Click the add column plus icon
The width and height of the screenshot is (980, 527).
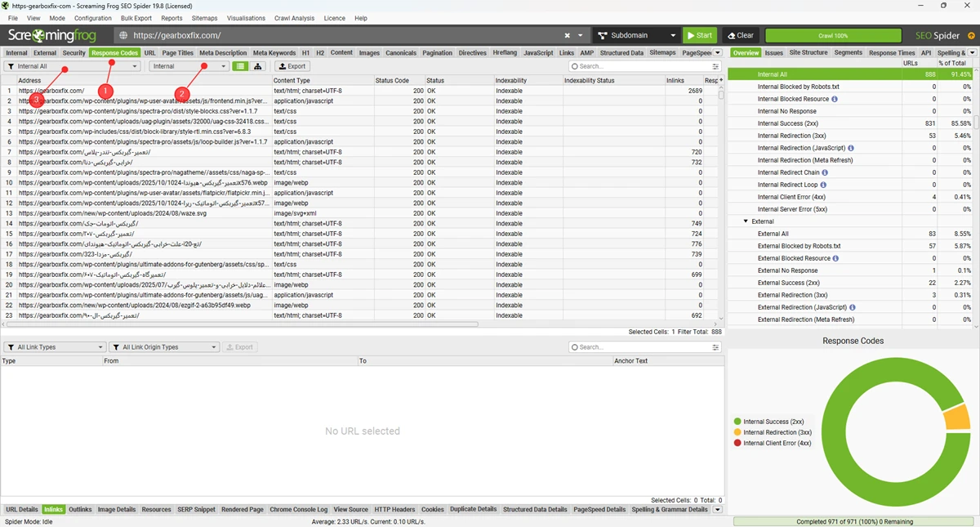(x=719, y=81)
